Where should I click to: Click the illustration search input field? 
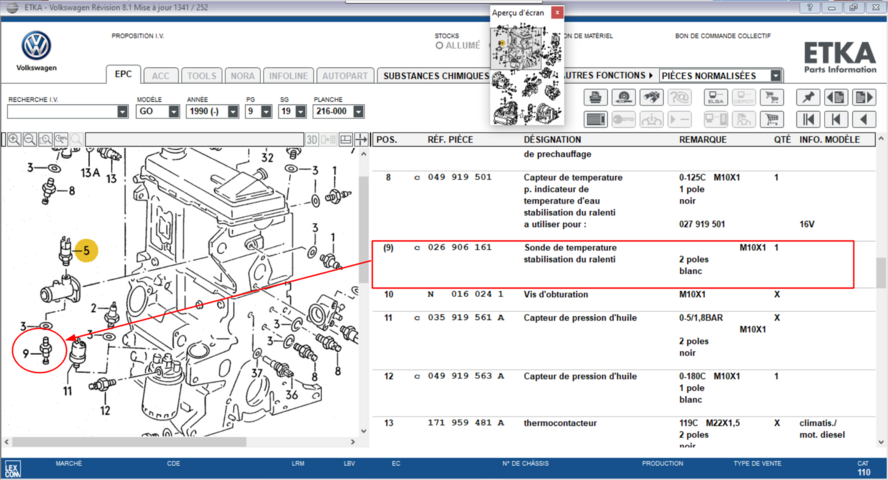[x=194, y=139]
